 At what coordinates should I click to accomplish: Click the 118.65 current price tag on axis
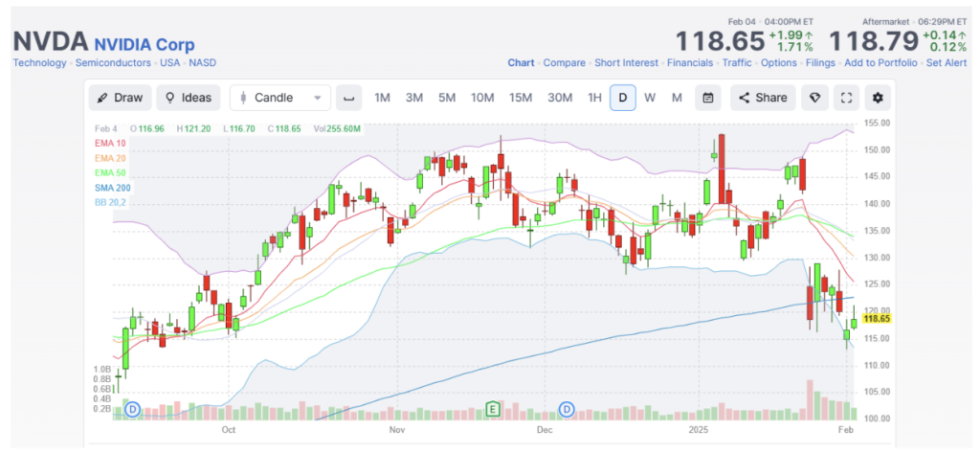[877, 319]
